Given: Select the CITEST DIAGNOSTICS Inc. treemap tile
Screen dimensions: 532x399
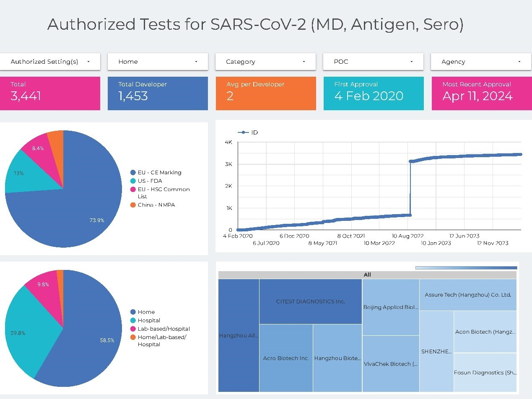Looking at the screenshot, I should (310, 301).
